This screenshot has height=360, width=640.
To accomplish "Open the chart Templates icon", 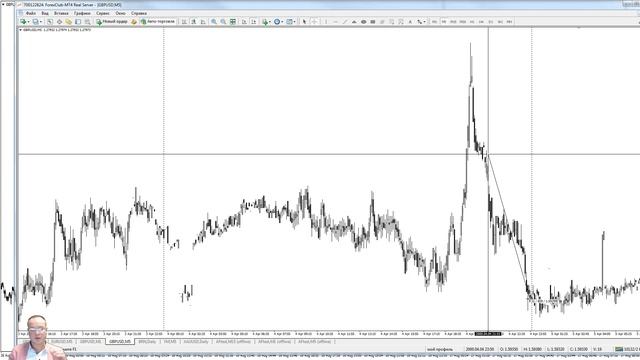I will 289,22.
